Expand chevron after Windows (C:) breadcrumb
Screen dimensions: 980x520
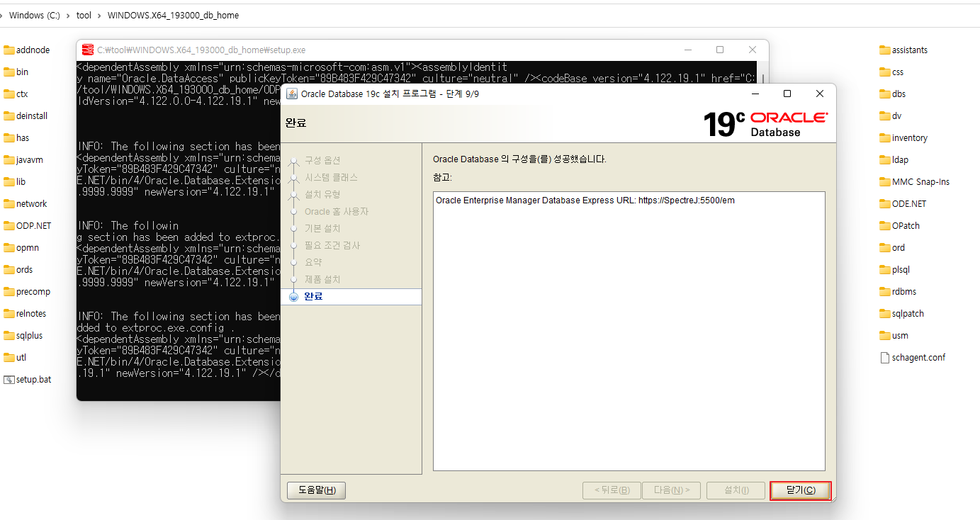68,15
